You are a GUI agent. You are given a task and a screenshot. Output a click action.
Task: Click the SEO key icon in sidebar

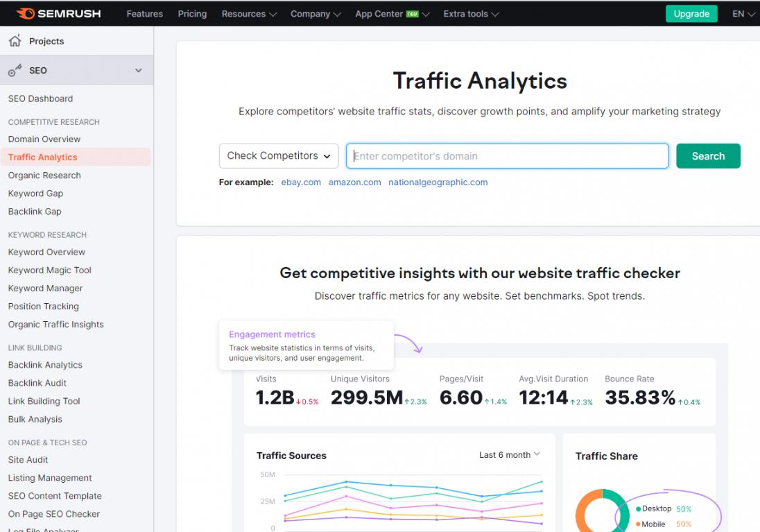15,71
